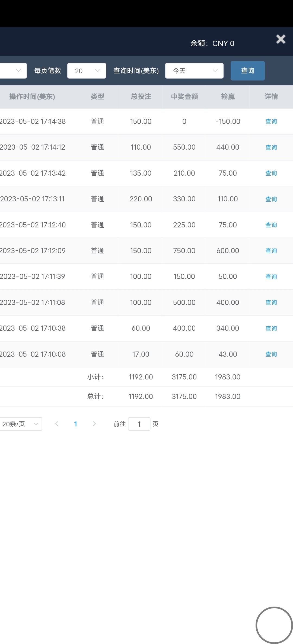Select page number 1 in pagination
Screen dimensions: 293x644
click(x=75, y=424)
